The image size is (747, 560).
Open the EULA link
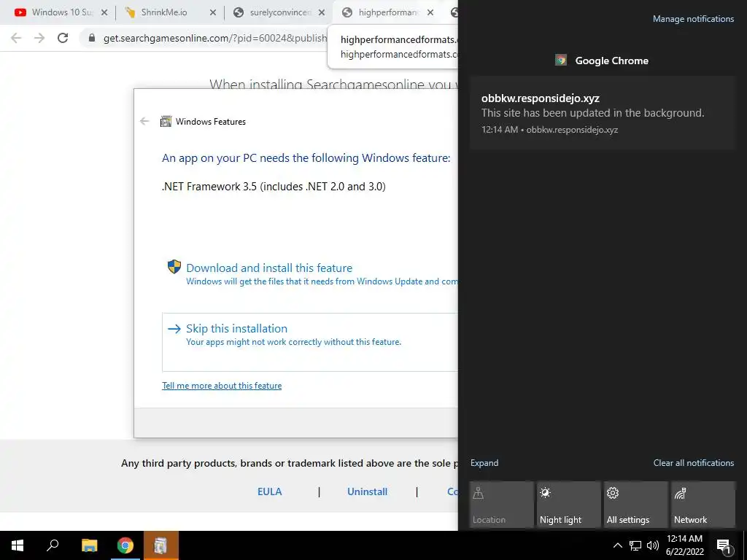click(x=270, y=492)
